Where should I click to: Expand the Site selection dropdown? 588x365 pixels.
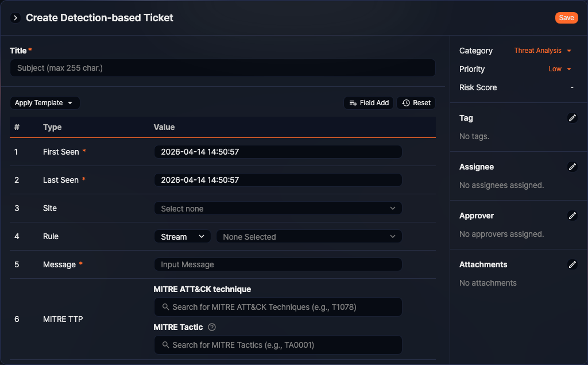[x=278, y=208]
